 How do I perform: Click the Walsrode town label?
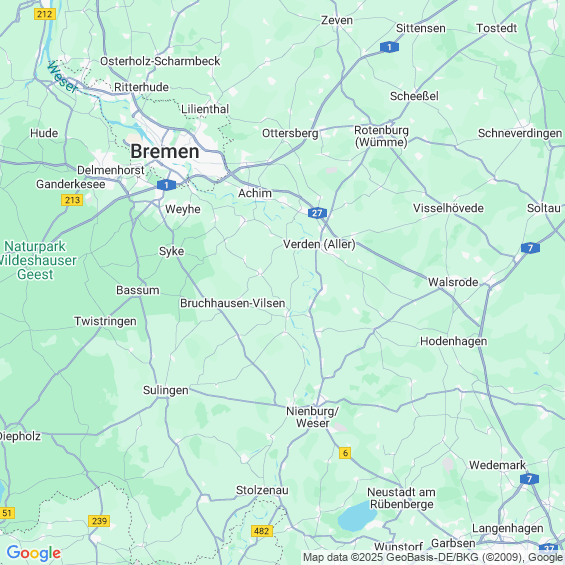[x=453, y=282]
